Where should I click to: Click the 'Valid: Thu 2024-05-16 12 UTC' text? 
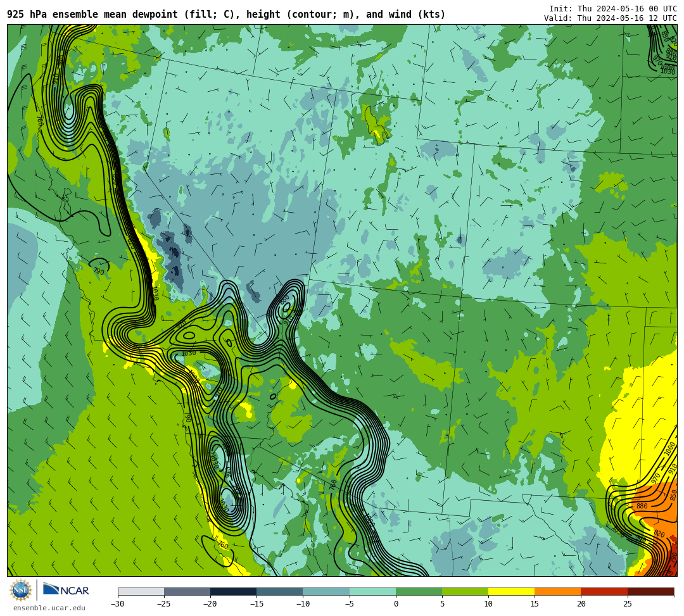(x=611, y=18)
